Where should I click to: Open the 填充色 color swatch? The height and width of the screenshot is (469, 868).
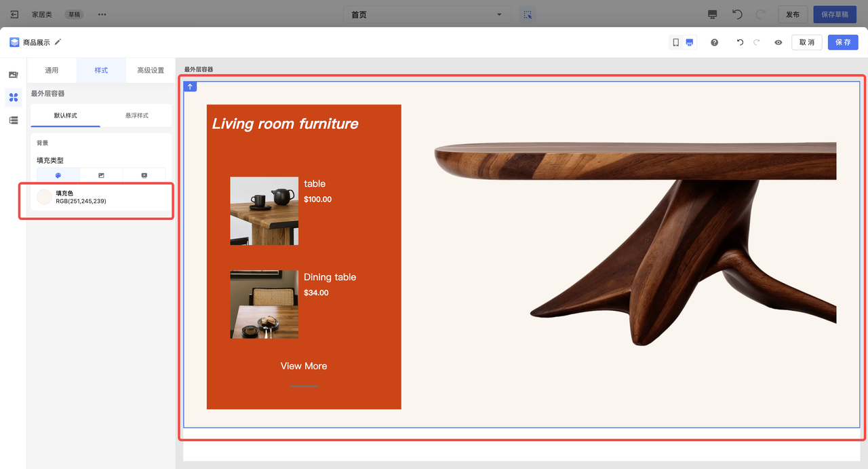(45, 197)
